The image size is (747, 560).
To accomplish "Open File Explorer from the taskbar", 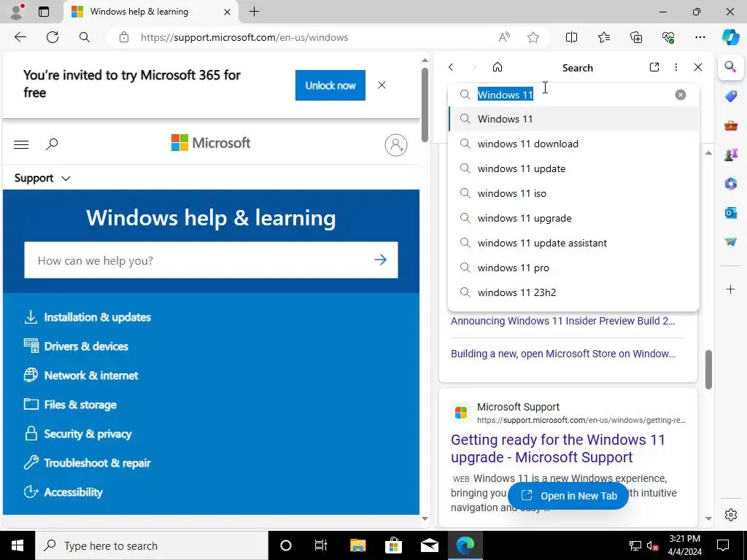I will click(x=357, y=545).
